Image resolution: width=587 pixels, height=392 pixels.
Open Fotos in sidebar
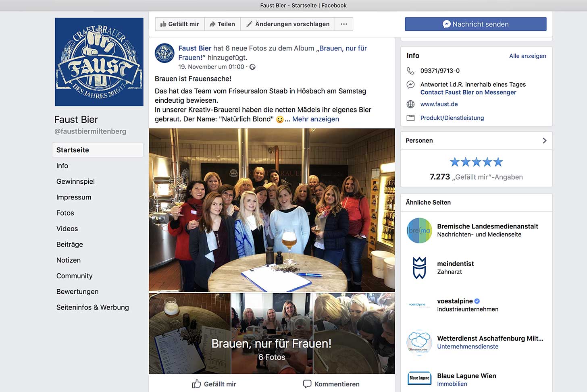point(65,213)
